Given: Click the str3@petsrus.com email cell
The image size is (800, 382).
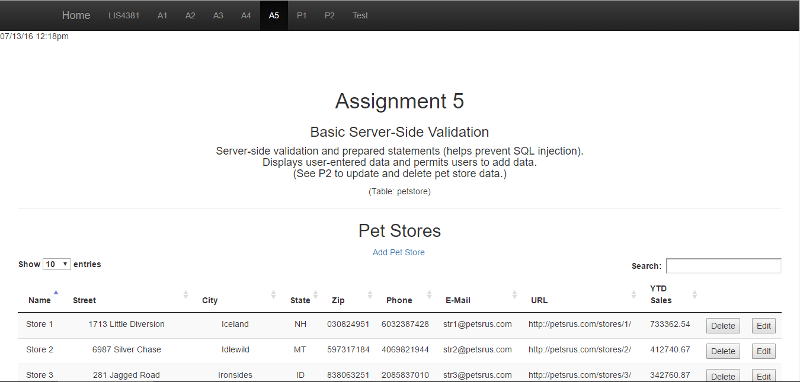Looking at the screenshot, I should 478,375.
